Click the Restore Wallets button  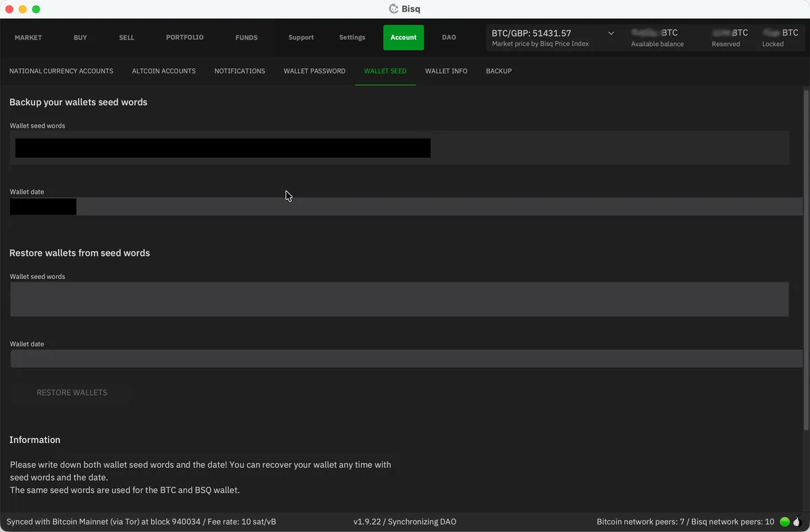click(x=72, y=393)
